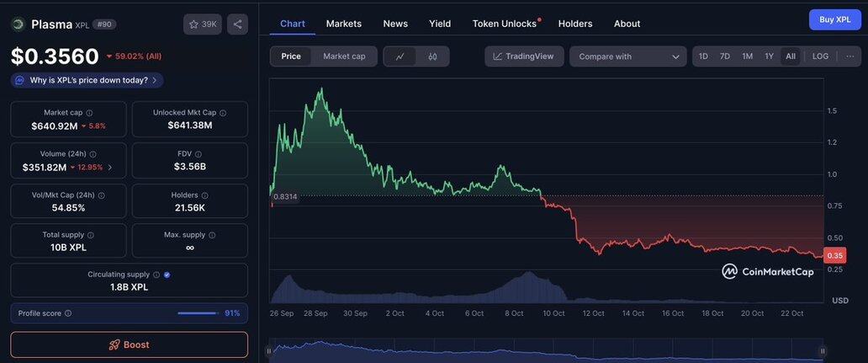Expand the Volume (24h) details arrow

(110, 168)
